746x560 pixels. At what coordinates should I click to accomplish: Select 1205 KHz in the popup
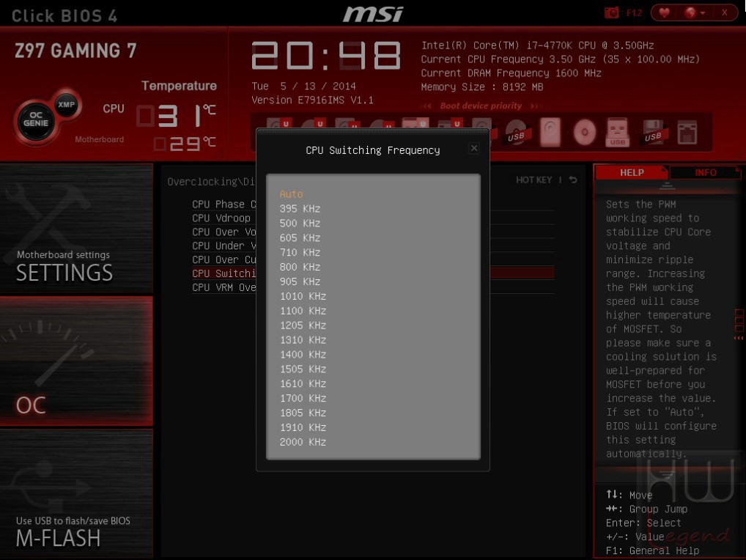(x=303, y=325)
